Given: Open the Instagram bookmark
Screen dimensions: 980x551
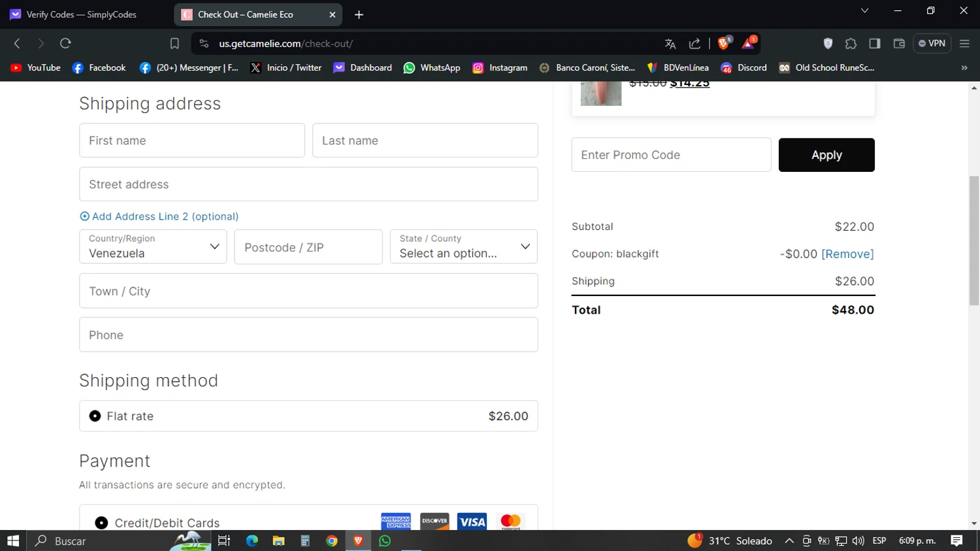Looking at the screenshot, I should pyautogui.click(x=500, y=68).
